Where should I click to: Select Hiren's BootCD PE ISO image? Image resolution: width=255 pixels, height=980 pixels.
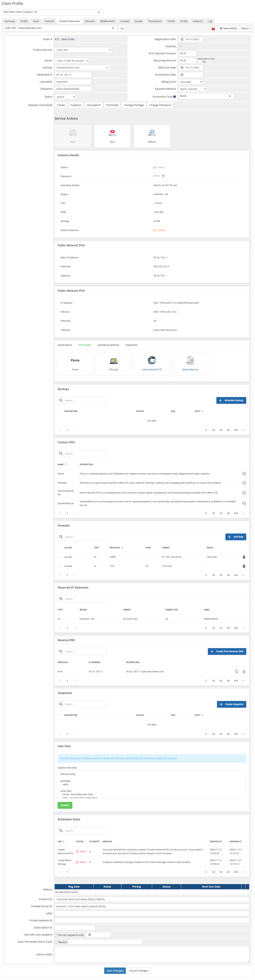(152, 364)
